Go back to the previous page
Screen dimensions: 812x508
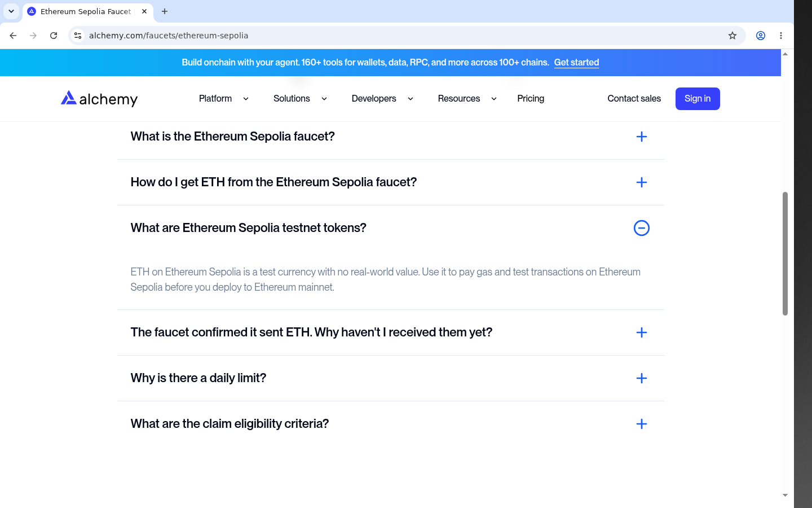[x=13, y=36]
